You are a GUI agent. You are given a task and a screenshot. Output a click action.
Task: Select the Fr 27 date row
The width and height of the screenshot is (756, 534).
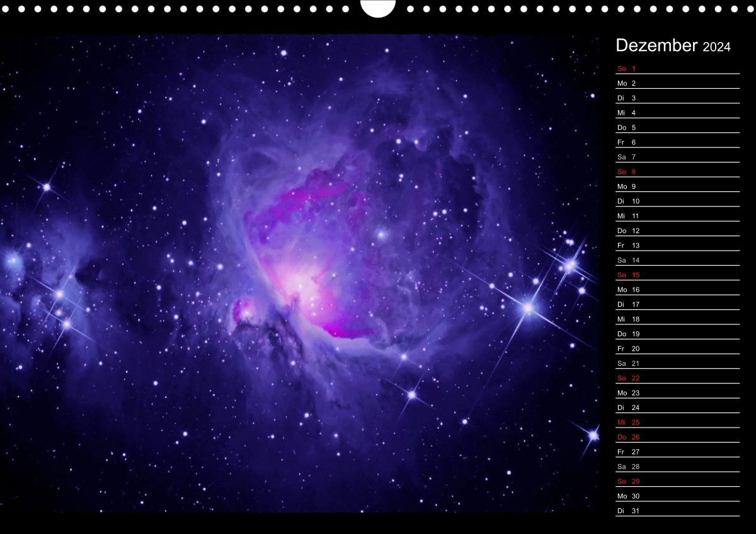pos(677,452)
